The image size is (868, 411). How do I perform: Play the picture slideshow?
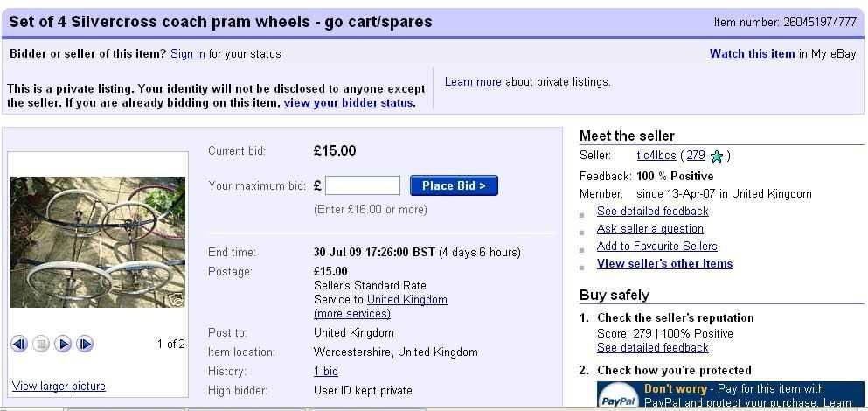click(x=63, y=344)
